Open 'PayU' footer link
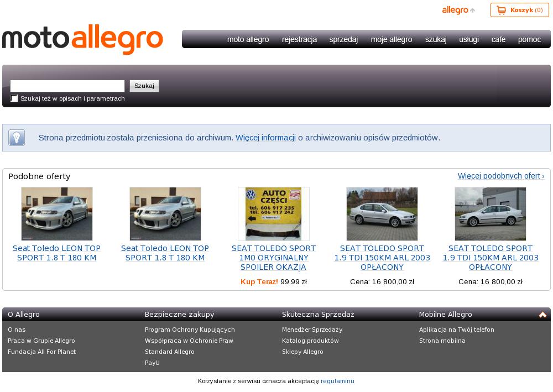The image size is (553, 392). click(152, 362)
